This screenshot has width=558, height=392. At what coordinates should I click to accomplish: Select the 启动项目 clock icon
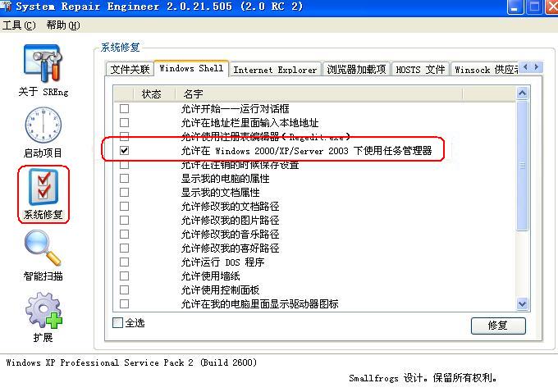tap(43, 125)
